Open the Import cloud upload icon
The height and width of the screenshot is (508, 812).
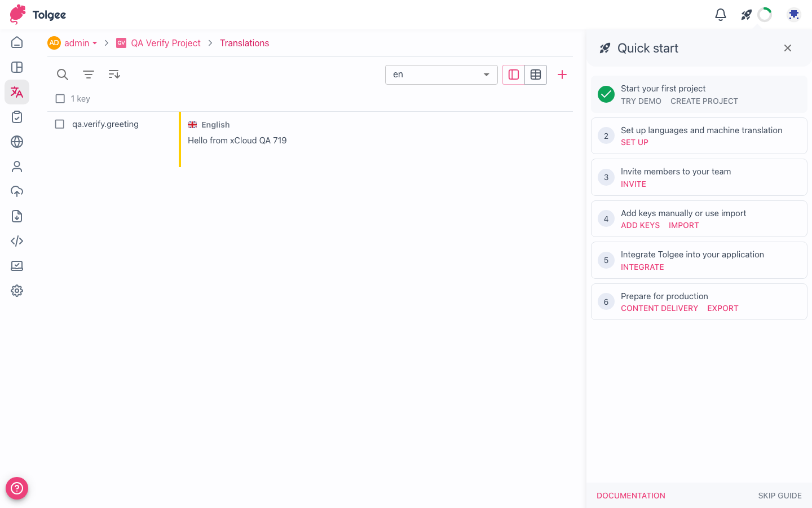[x=17, y=191]
